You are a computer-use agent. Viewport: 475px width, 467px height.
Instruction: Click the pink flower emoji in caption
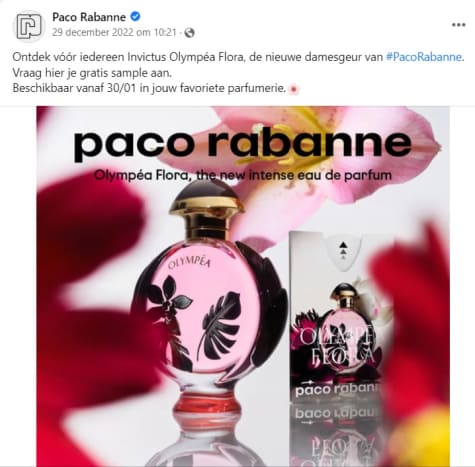click(x=294, y=89)
